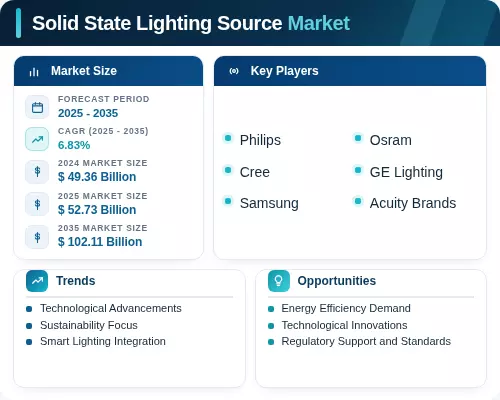Click the 2025 MARKET SIZE label
The image size is (500, 400).
point(103,196)
